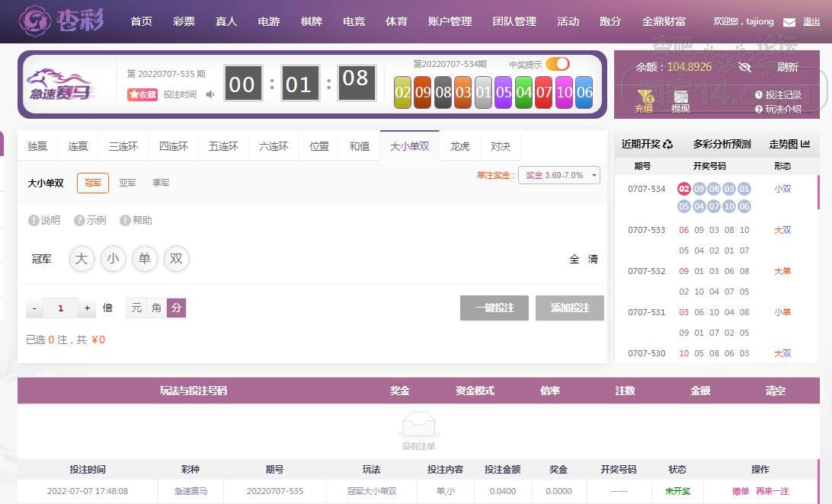Refresh the 近期开奖 recent draws list

[667, 144]
